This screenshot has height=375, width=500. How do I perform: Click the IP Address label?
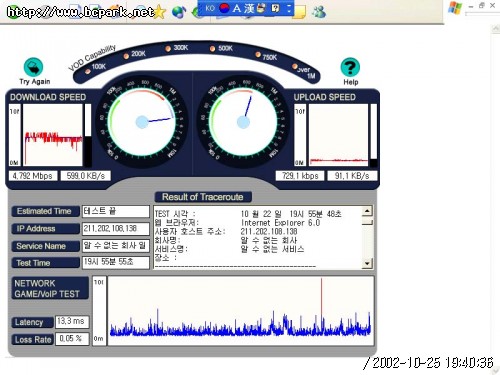(x=45, y=229)
